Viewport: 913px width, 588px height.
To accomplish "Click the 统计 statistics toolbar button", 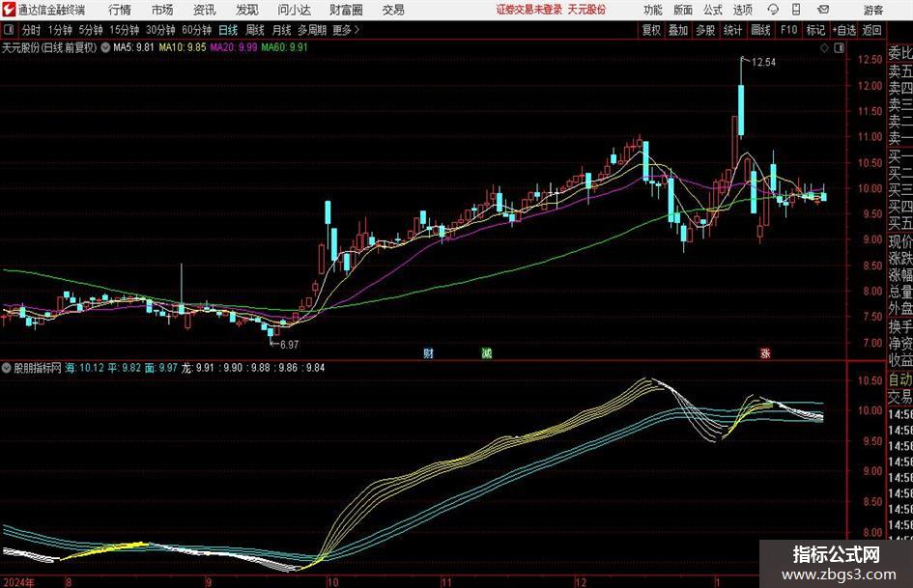I will tap(732, 30).
